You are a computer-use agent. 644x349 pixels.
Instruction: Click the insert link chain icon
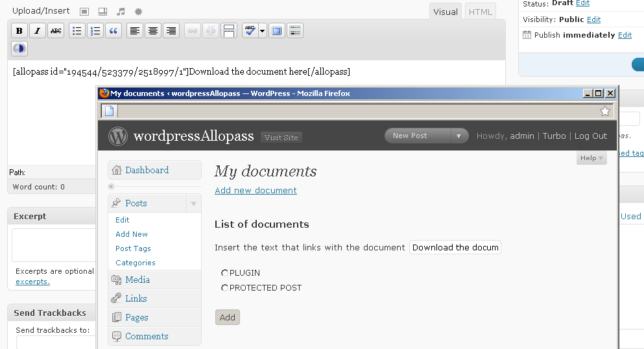click(x=192, y=30)
